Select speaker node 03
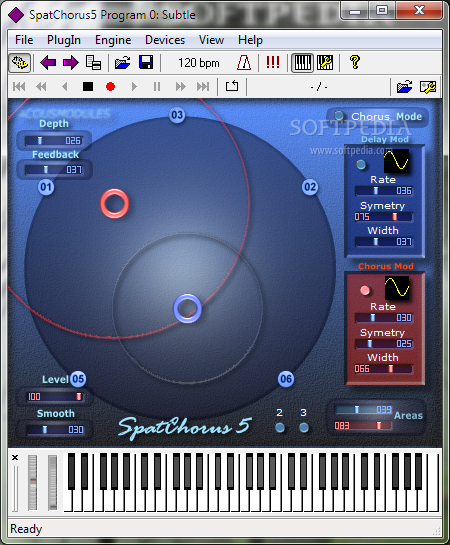Image resolution: width=450 pixels, height=545 pixels. (177, 115)
